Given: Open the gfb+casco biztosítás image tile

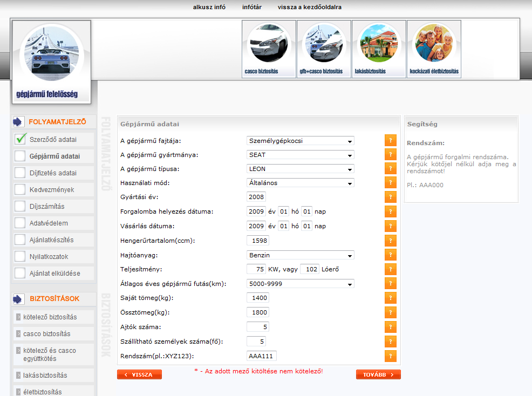Looking at the screenshot, I should (324, 49).
